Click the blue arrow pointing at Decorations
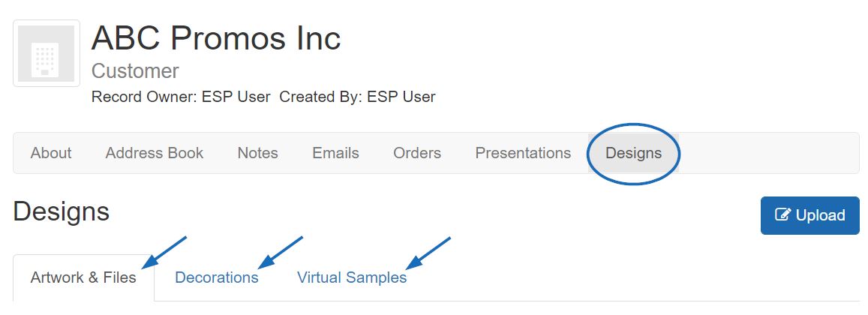This screenshot has width=868, height=315. tap(281, 253)
